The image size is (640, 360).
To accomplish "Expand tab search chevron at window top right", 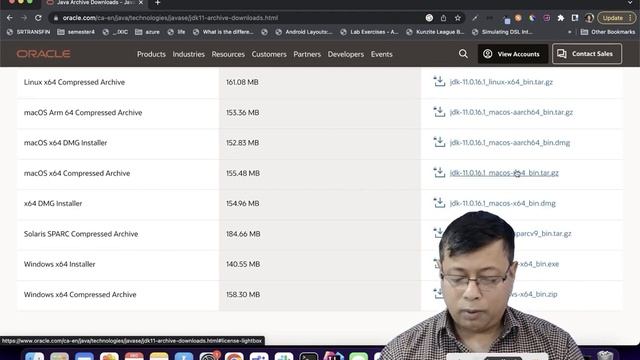I will point(631,3).
